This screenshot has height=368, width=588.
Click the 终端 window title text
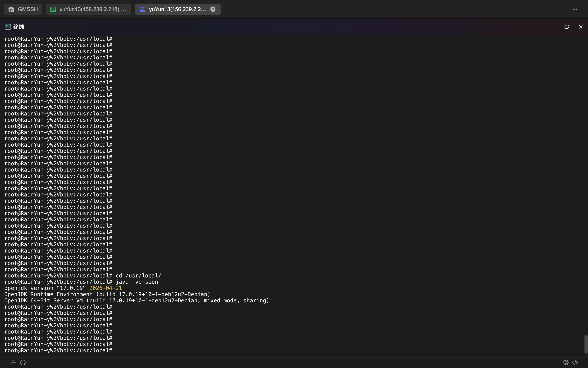pyautogui.click(x=19, y=27)
